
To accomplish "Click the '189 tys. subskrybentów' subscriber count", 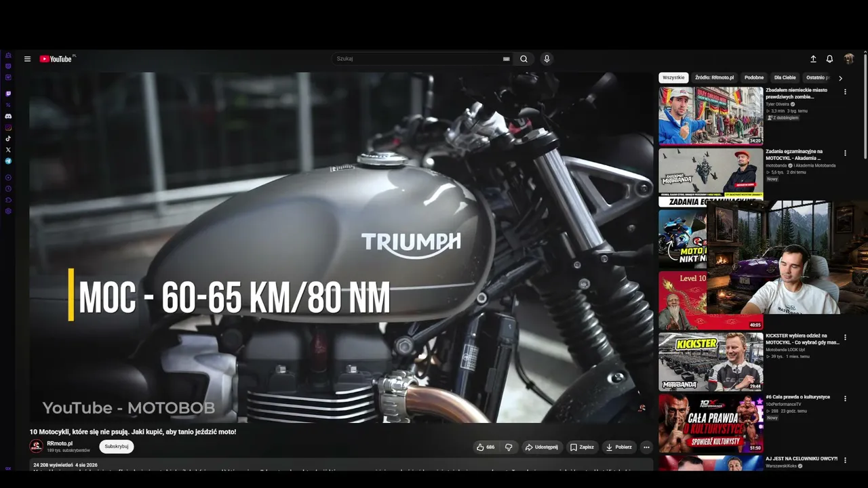I will [x=68, y=451].
